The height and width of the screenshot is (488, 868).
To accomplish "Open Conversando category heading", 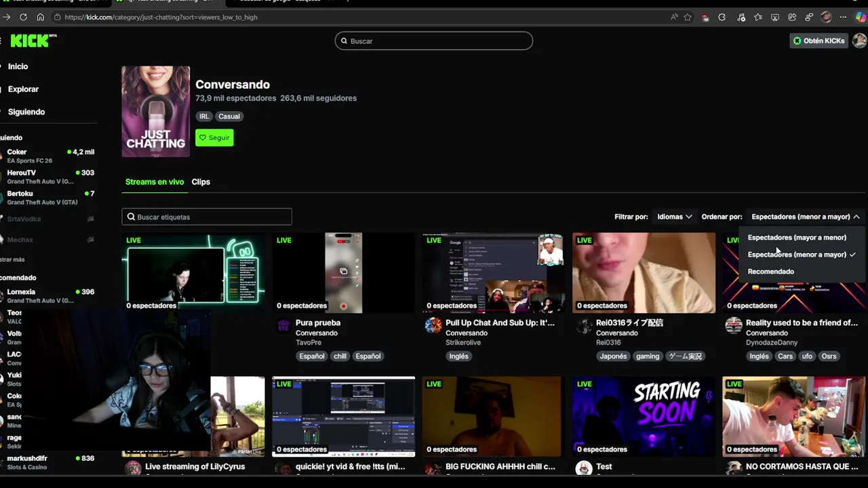I will pyautogui.click(x=233, y=85).
